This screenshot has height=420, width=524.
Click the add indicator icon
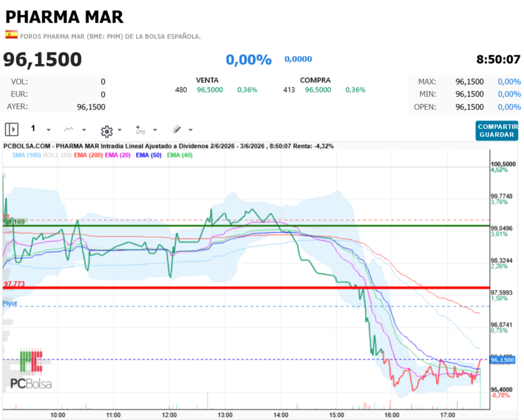pyautogui.click(x=140, y=130)
